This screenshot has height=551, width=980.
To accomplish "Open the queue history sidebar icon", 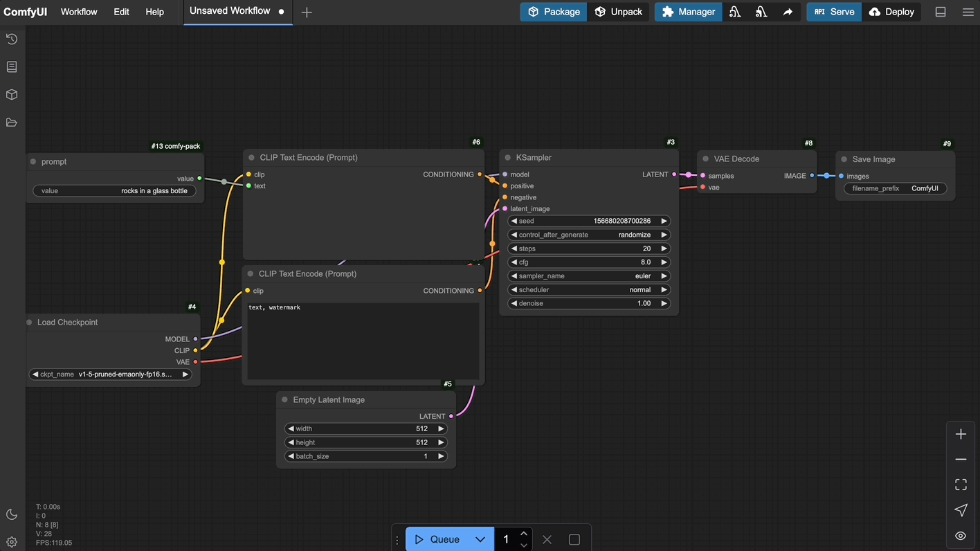I will click(12, 39).
